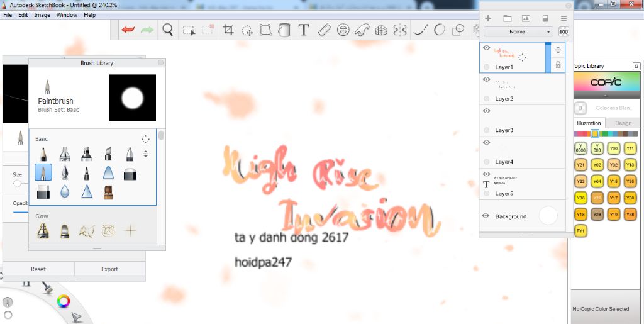Click the layer opacity 100 control
644x324 pixels.
coord(563,31)
